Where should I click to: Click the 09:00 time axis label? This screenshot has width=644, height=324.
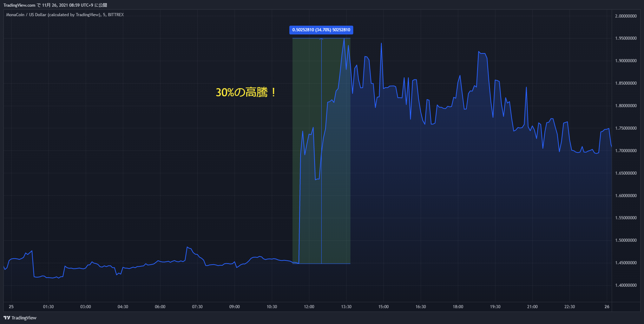[235, 307]
